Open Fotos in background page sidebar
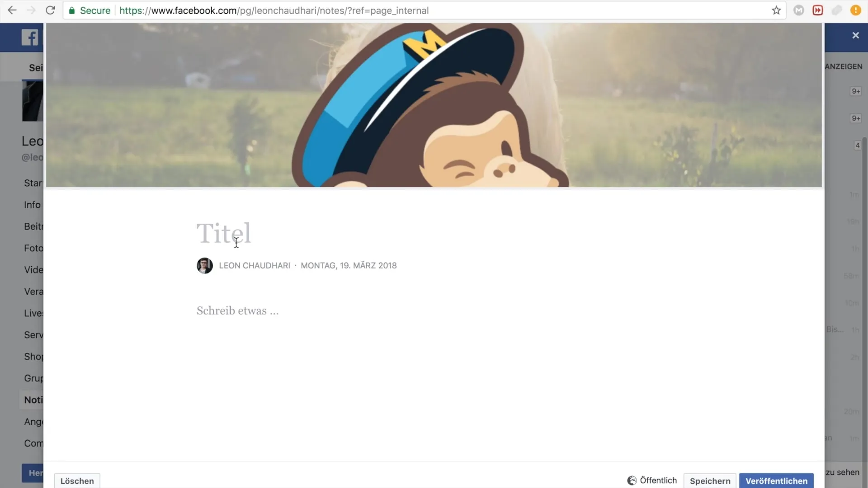The width and height of the screenshot is (868, 488). point(33,248)
